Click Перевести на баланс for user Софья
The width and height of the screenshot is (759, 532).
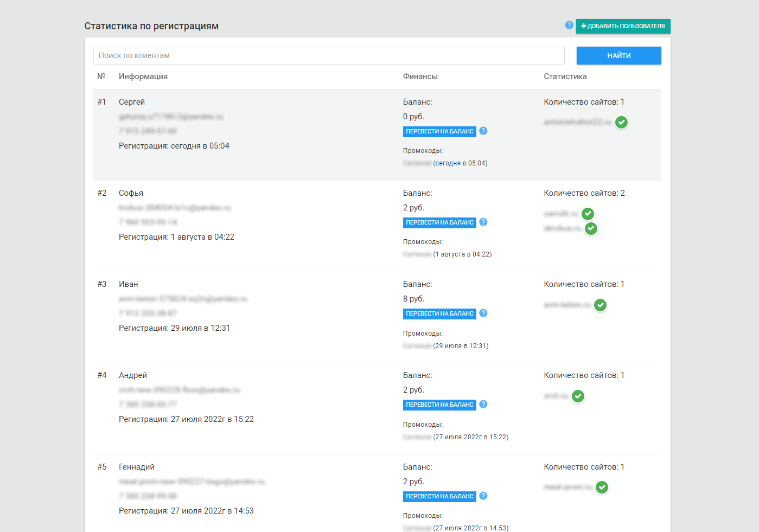coord(439,222)
